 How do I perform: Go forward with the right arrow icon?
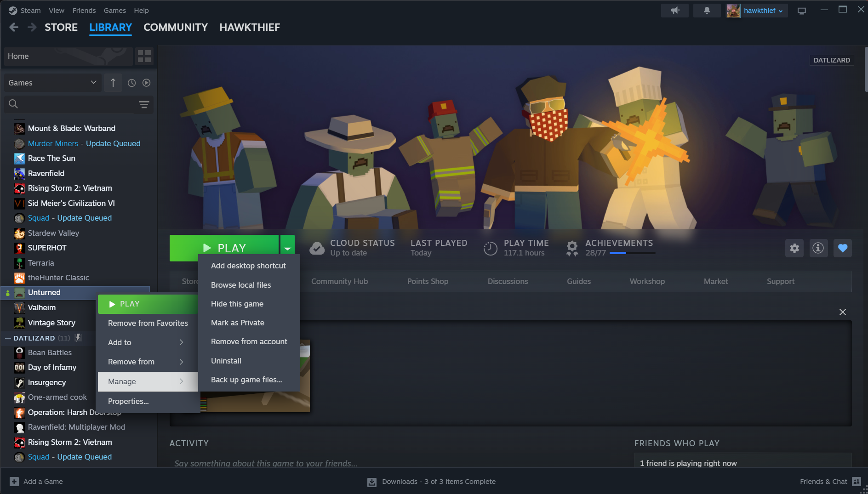pyautogui.click(x=32, y=28)
